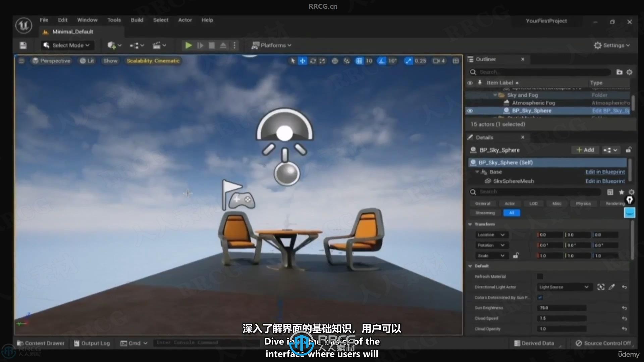Image resolution: width=644 pixels, height=362 pixels.
Task: Open the cinematics clapperboard toolbar menu
Action: pyautogui.click(x=159, y=45)
